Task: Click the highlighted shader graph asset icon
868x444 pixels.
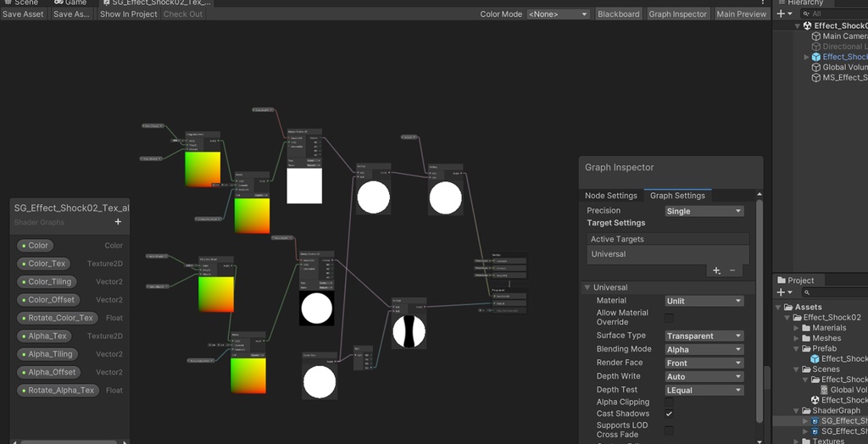Action: click(815, 421)
